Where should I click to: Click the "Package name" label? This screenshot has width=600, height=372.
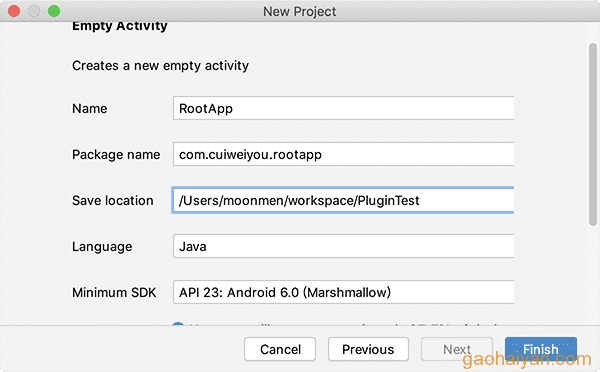point(116,155)
